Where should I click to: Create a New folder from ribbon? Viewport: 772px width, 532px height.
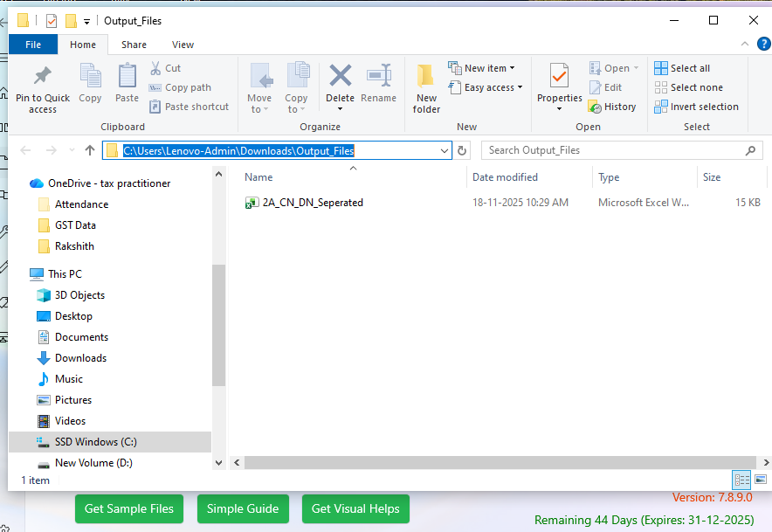[x=426, y=87]
